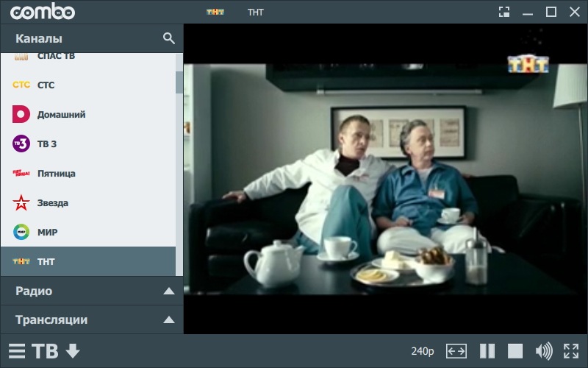Image resolution: width=588 pixels, height=368 pixels.
Task: Open the channel search magnifier
Action: click(169, 38)
